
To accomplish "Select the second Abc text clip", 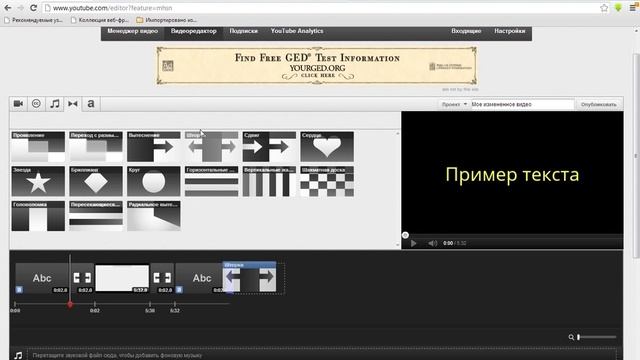I will coord(200,278).
